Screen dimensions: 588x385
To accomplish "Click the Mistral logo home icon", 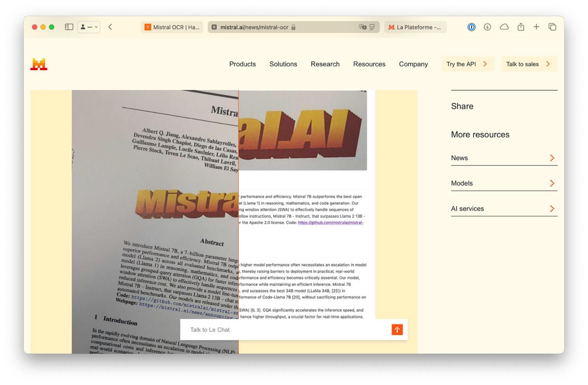I will pyautogui.click(x=39, y=64).
